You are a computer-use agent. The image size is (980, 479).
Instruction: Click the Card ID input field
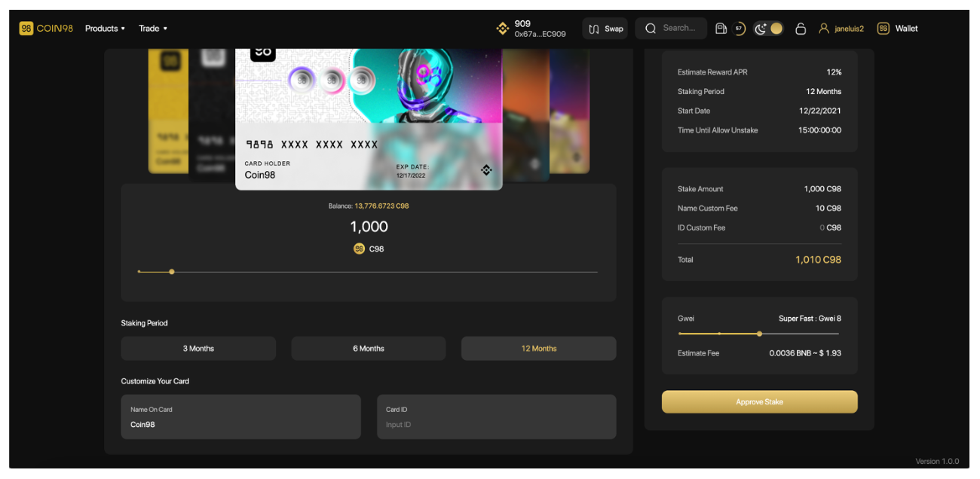tap(497, 417)
